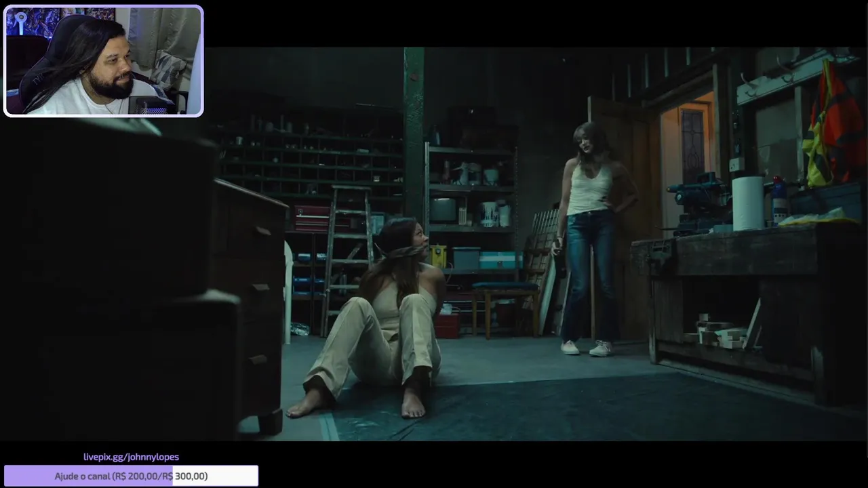Click the streamer webcam overlay
This screenshot has width=868, height=488.
104,61
